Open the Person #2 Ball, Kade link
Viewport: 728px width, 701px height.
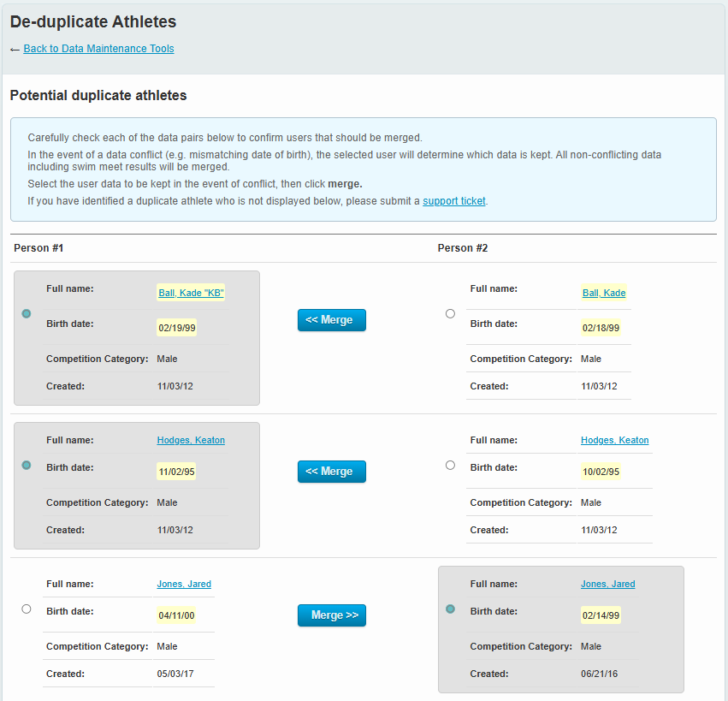604,294
